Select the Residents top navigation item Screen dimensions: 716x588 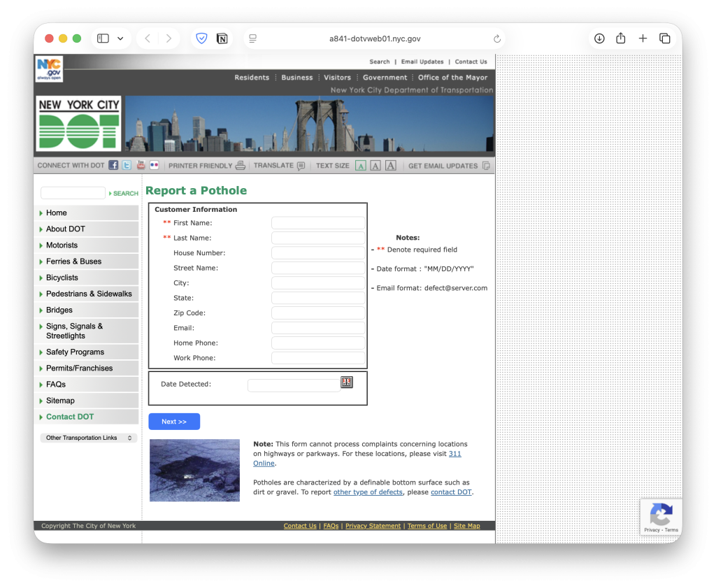252,78
